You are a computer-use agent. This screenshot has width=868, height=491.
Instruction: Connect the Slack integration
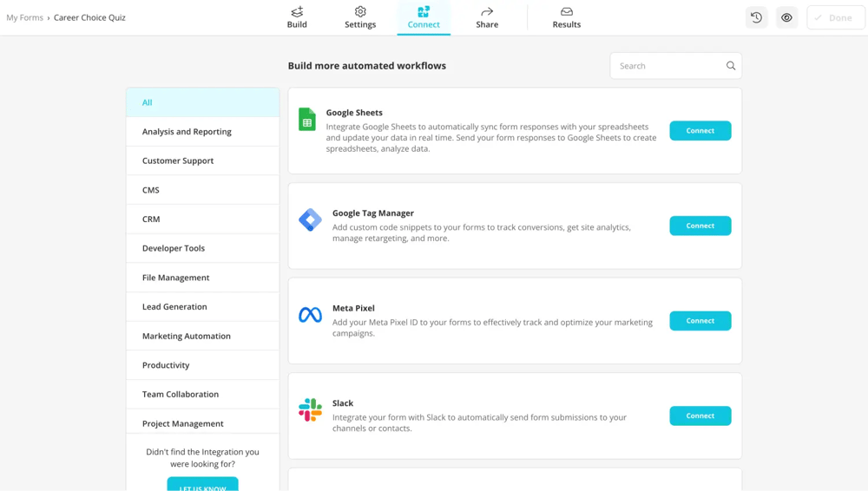point(700,416)
